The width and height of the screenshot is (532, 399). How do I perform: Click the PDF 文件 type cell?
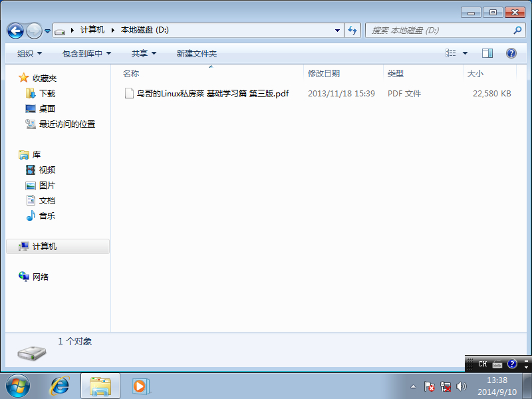(404, 94)
